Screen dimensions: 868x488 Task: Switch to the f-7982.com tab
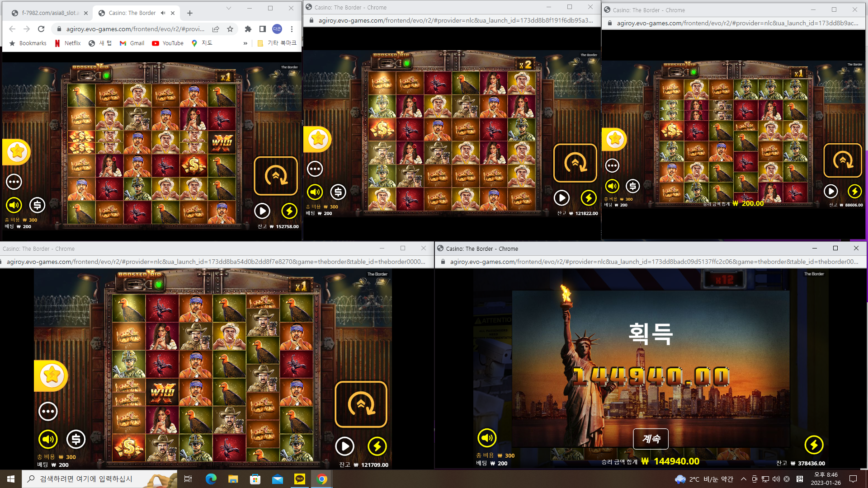[49, 13]
